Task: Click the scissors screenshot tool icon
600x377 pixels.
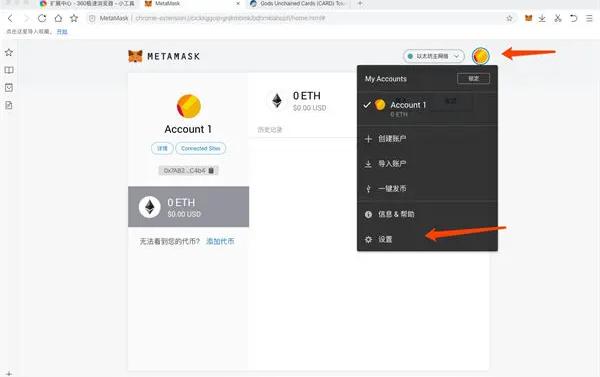Action: pos(558,18)
